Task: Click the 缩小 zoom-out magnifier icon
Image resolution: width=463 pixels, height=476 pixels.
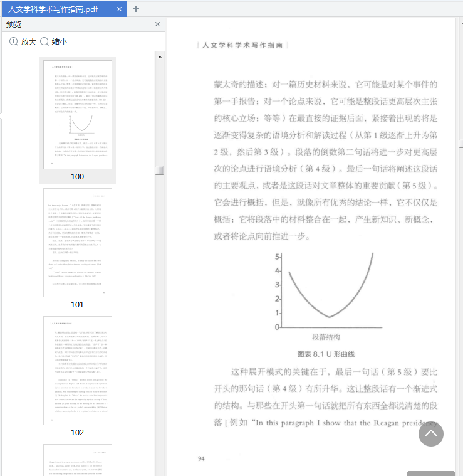Action: tap(44, 41)
